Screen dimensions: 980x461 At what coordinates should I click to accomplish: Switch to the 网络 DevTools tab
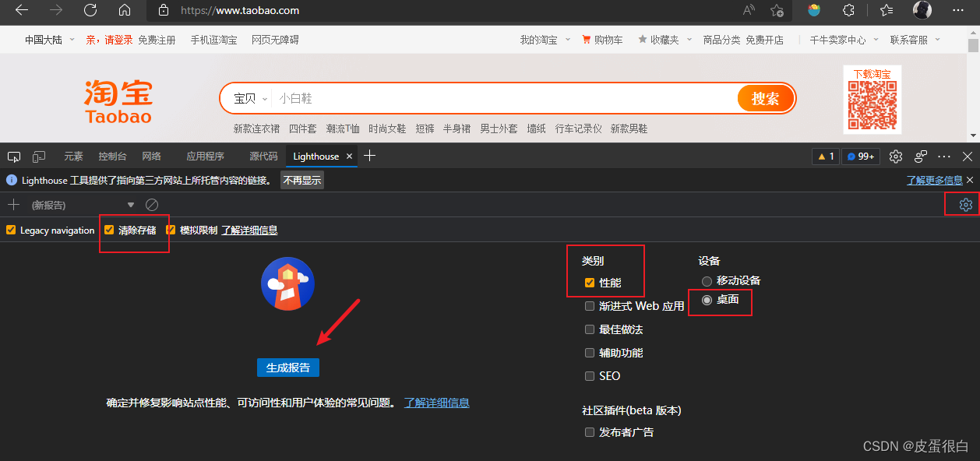coord(151,156)
